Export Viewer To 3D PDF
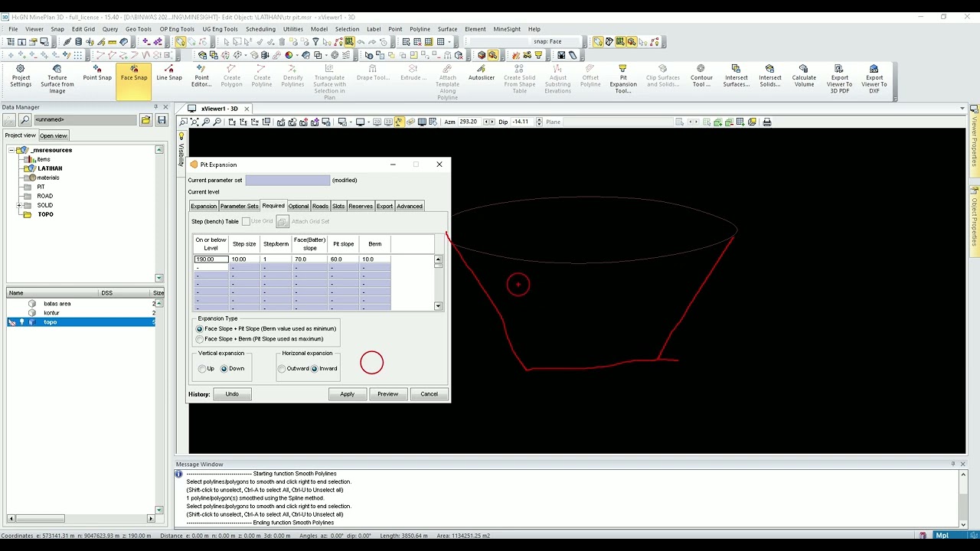The width and height of the screenshot is (980, 551). pos(839,80)
